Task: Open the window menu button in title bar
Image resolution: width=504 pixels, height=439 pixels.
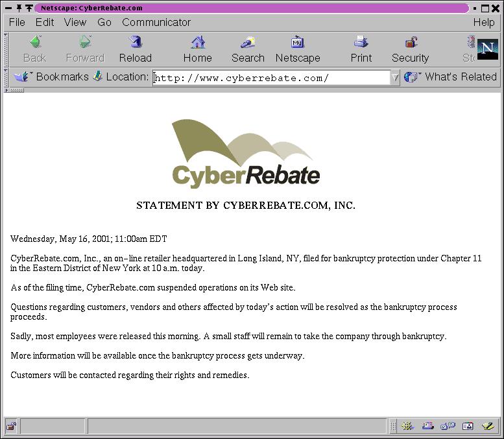Action: click(8, 8)
